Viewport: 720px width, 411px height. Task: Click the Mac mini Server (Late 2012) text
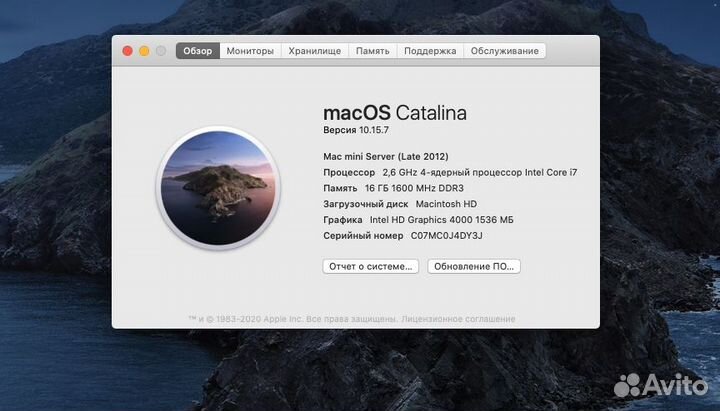tap(386, 157)
